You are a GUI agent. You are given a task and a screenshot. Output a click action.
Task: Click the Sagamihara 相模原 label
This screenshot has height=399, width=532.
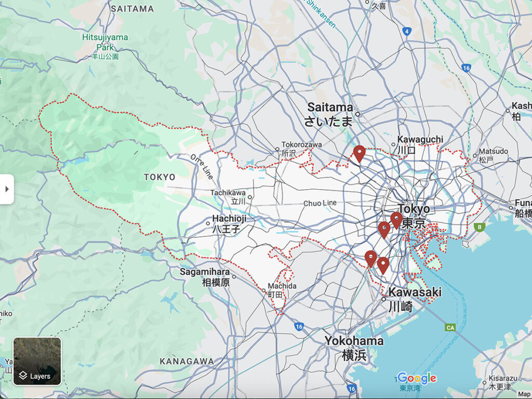pyautogui.click(x=205, y=277)
